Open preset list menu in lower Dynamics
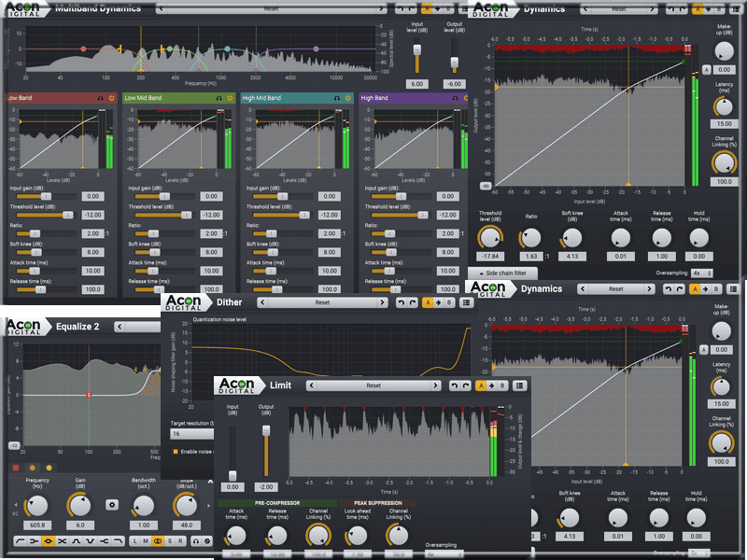 tap(734, 289)
